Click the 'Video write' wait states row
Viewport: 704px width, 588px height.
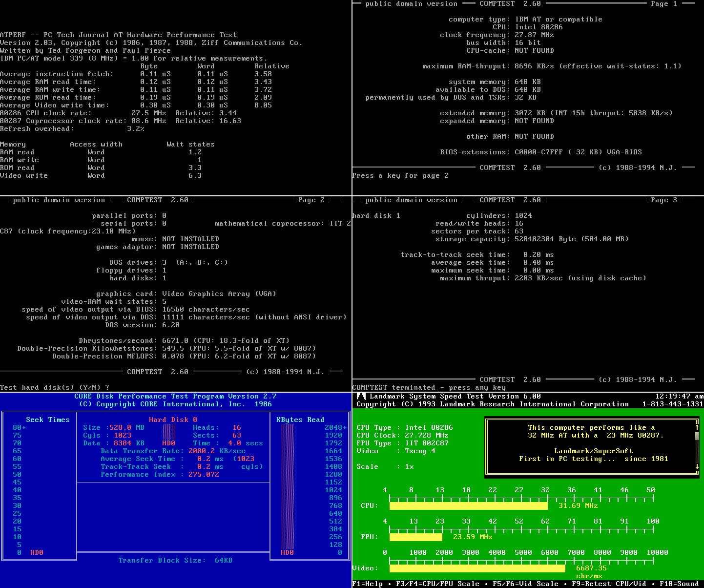point(101,175)
